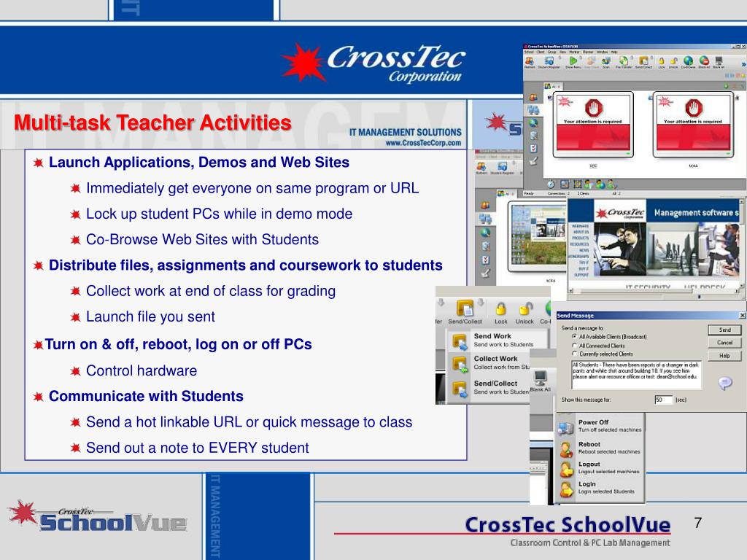Open the Group menu
Image resolution: width=747 pixels, height=560 pixels.
pyautogui.click(x=551, y=52)
